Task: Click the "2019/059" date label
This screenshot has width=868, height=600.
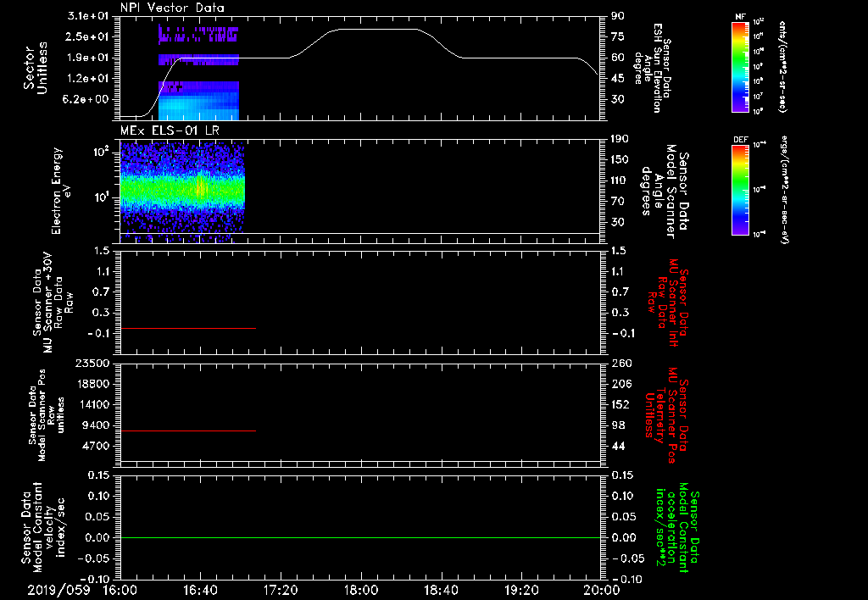Action: (x=58, y=590)
